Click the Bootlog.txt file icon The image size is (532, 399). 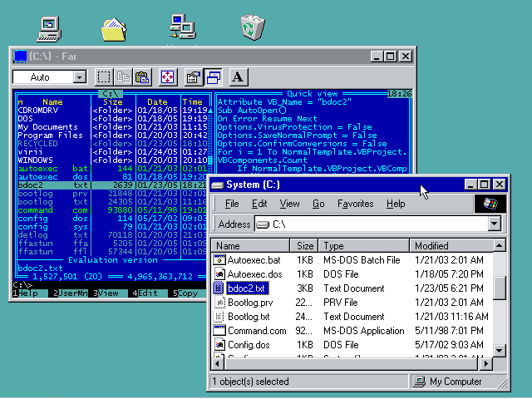click(219, 317)
